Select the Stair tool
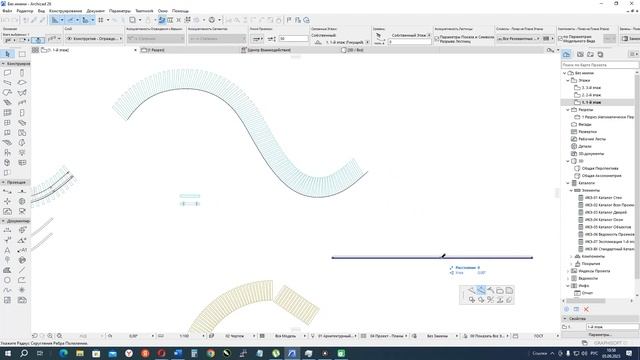The height and width of the screenshot is (360, 640). coord(7,102)
